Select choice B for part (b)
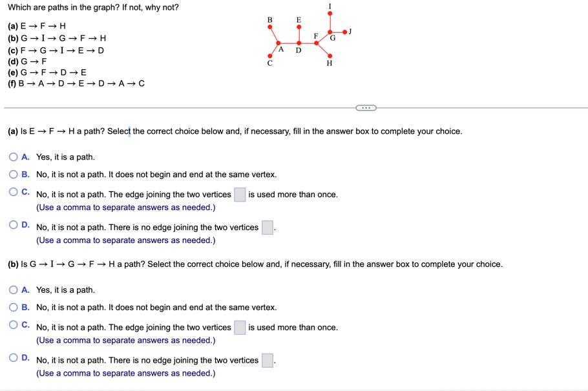This screenshot has height=391, width=588. pyautogui.click(x=12, y=307)
